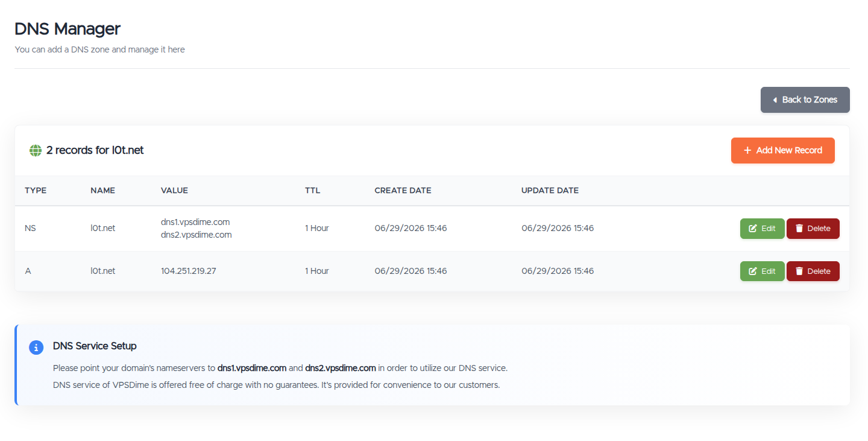The height and width of the screenshot is (441, 868).
Task: Click the 1 Hour TTL in the NS row
Action: pos(317,229)
